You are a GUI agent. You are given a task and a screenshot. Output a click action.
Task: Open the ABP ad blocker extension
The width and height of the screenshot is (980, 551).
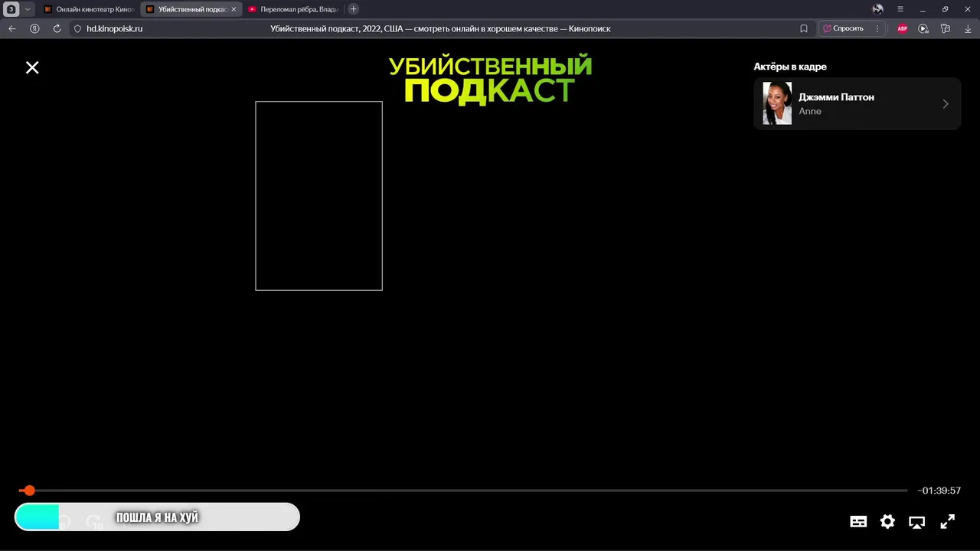[902, 28]
